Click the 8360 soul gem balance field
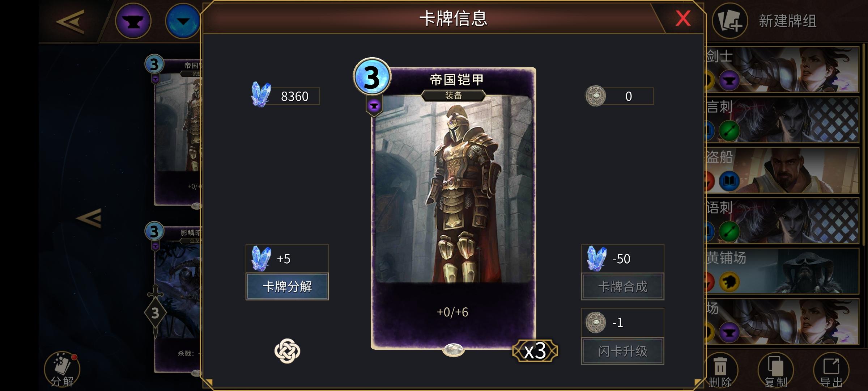Image resolution: width=868 pixels, height=391 pixels. [x=286, y=96]
